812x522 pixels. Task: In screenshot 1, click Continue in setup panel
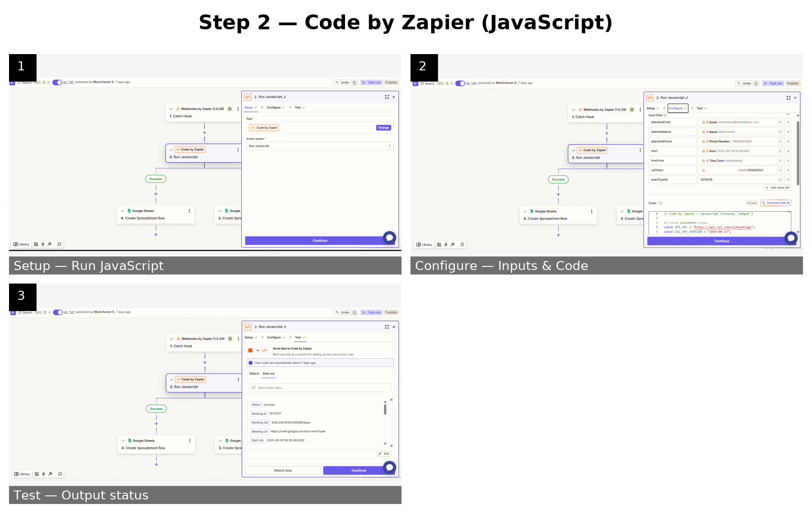pyautogui.click(x=320, y=241)
